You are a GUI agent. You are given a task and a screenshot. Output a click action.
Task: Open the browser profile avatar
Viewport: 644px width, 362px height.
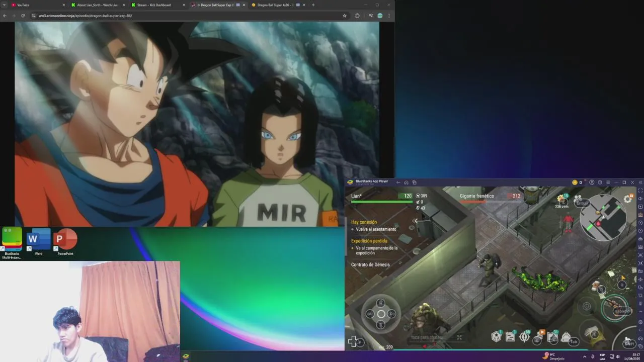click(380, 16)
